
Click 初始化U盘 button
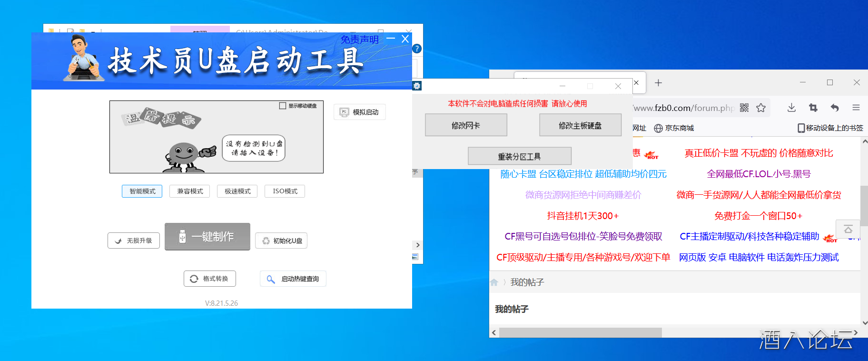pyautogui.click(x=281, y=241)
